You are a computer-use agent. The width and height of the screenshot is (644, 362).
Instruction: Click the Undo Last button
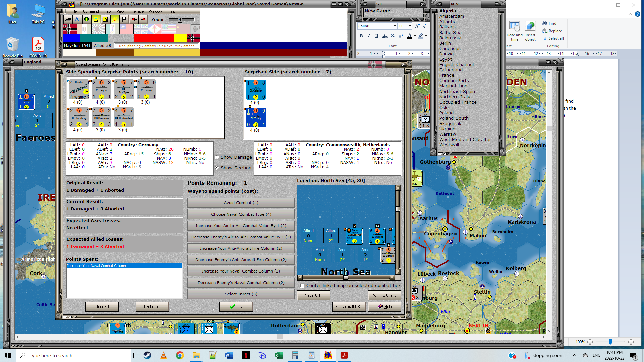click(152, 307)
